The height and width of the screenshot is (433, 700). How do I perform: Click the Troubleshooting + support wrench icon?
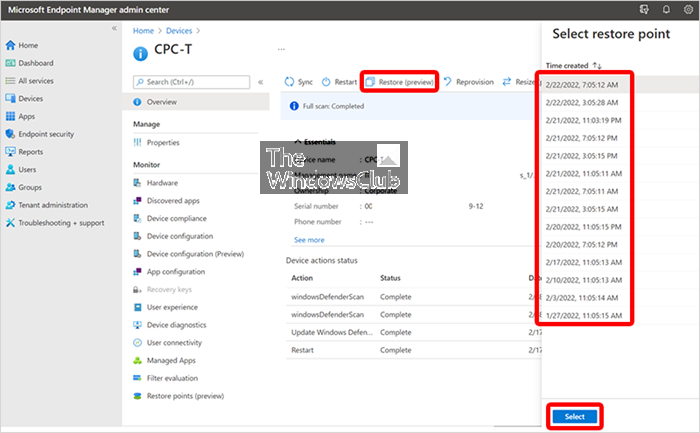coord(10,223)
